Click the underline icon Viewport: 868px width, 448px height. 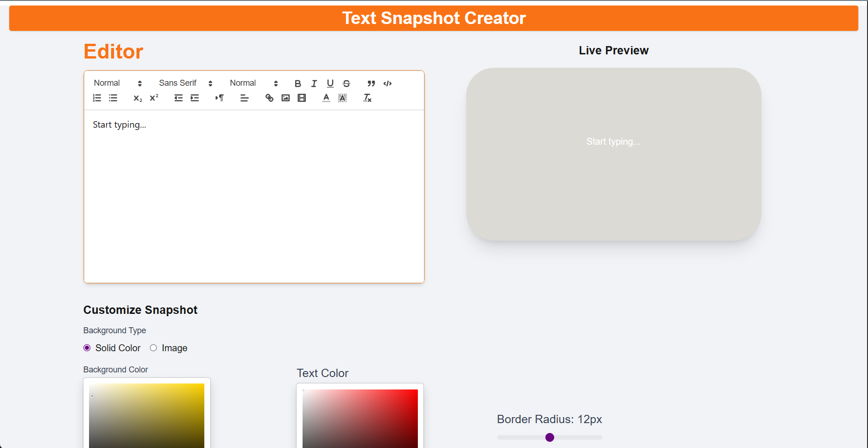tap(330, 83)
